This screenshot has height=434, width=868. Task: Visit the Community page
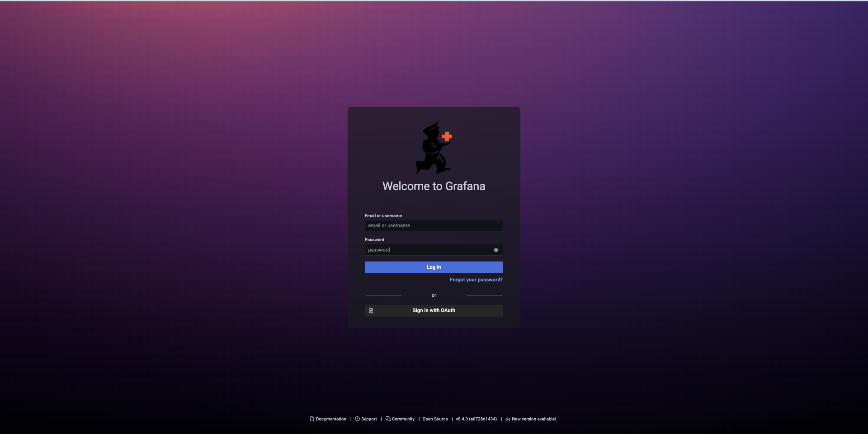pos(403,419)
